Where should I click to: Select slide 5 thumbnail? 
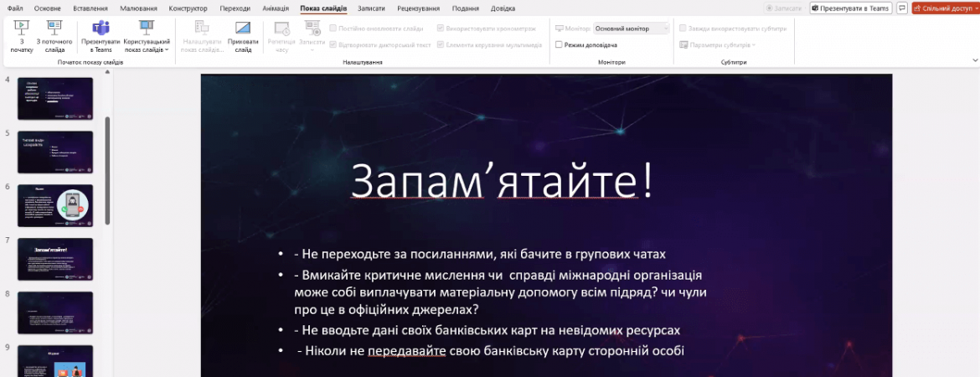(x=55, y=152)
